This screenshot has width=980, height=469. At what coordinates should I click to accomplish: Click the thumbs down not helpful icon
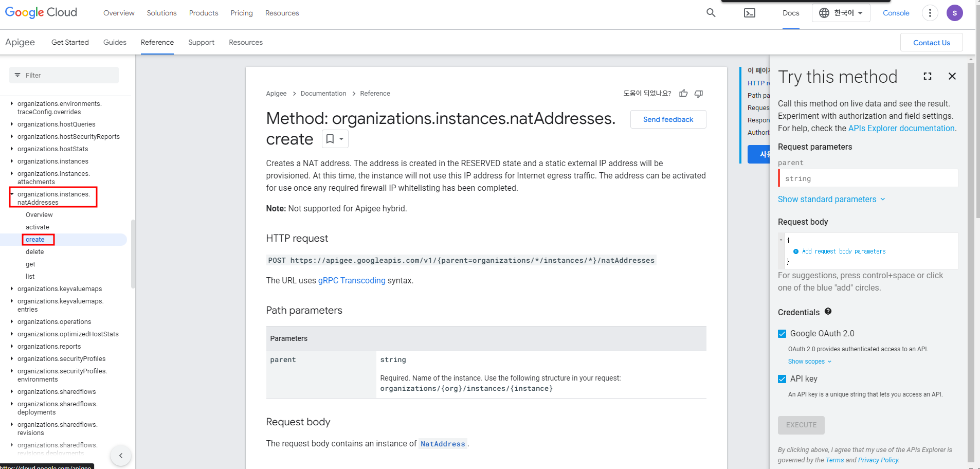(699, 94)
